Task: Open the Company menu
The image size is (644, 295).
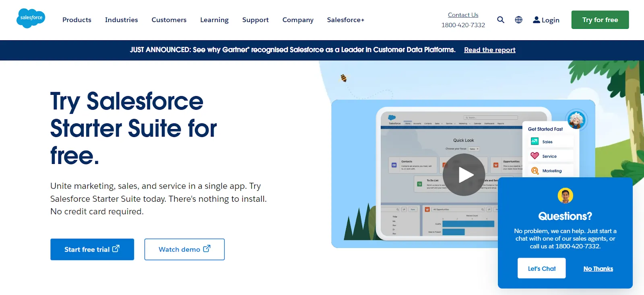Action: [298, 20]
